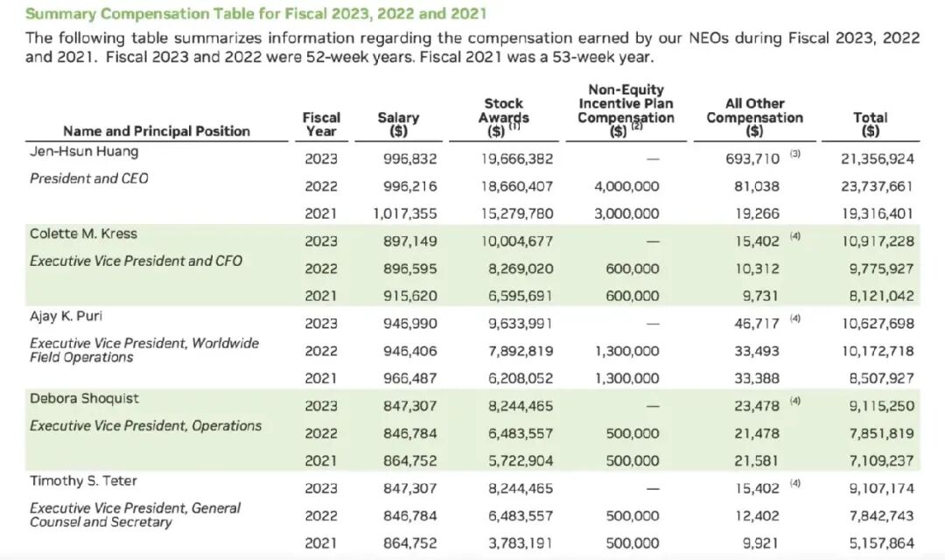Select 'Executive Vice President, Worldwide Field Operations'
Viewport: 945px width, 560px height.
pos(144,350)
